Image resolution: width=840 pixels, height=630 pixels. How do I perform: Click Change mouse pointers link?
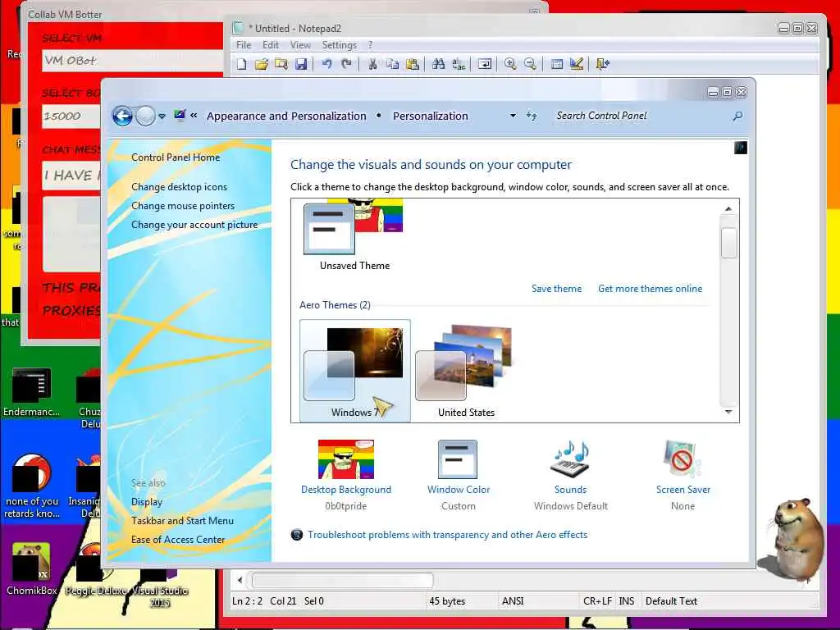point(183,206)
